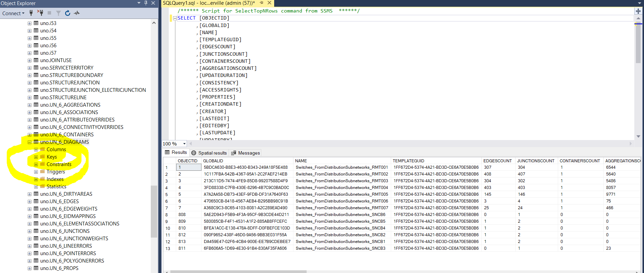
Task: Click the JUNCTIONSCOUNT column header in results
Action: [x=536, y=161]
